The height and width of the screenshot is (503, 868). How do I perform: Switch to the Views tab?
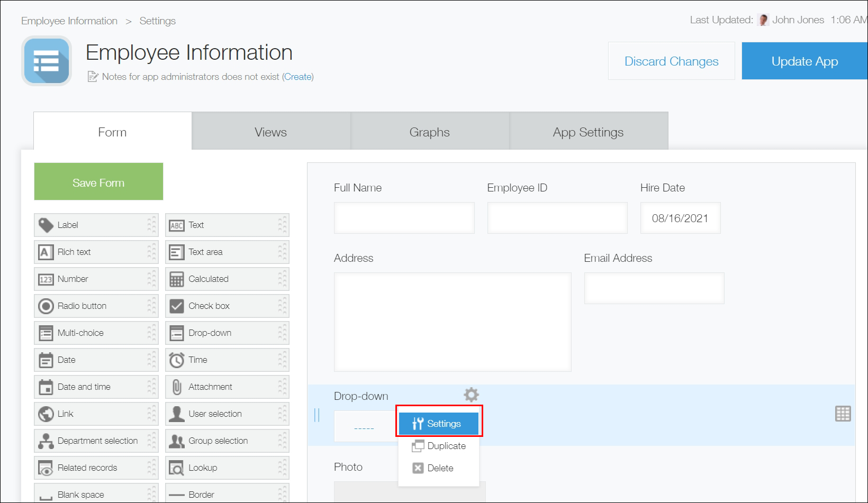point(270,132)
